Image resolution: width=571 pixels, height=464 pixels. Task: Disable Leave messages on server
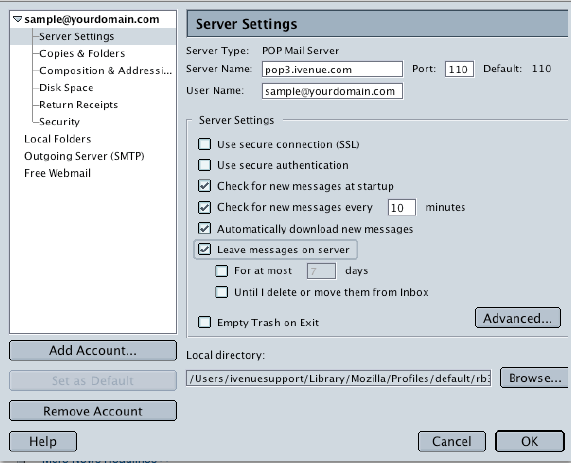pyautogui.click(x=204, y=249)
